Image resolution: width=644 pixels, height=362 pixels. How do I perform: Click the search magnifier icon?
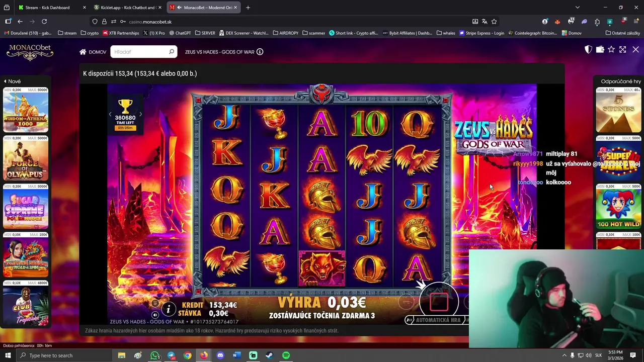(x=172, y=52)
